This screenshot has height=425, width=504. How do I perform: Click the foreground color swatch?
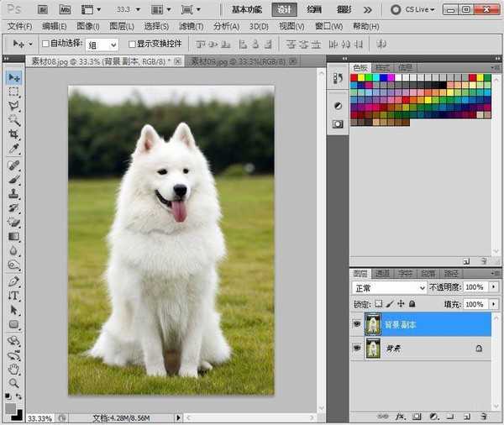coord(11,407)
